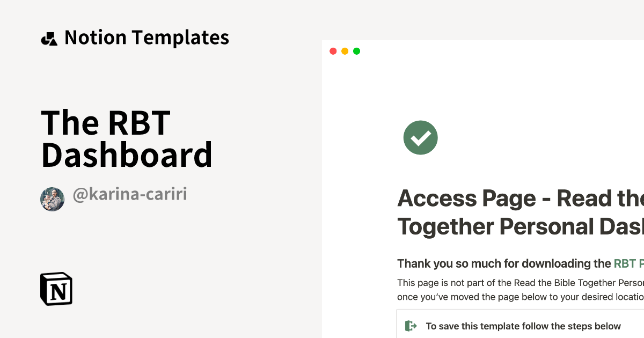Click the red traffic light dot

pos(333,50)
